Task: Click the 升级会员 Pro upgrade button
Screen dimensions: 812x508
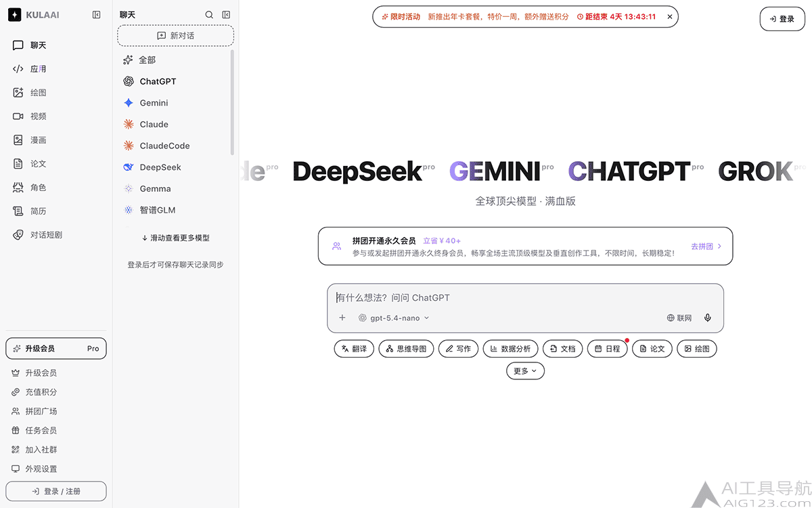Action: coord(56,348)
